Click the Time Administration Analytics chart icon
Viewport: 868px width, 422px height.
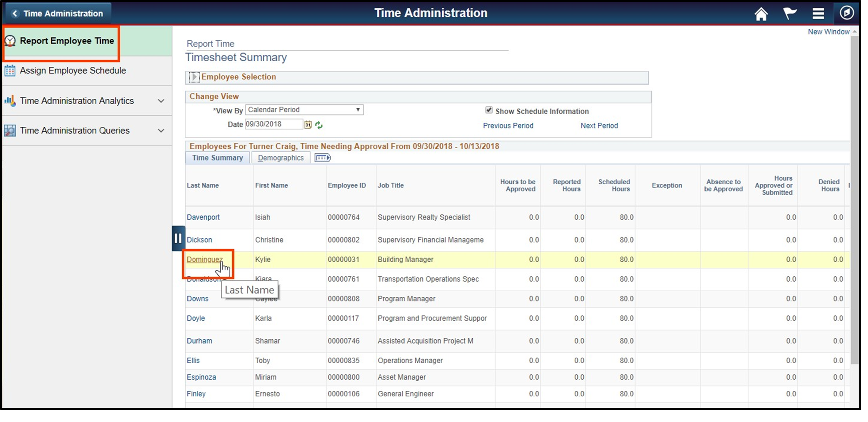[x=10, y=100]
